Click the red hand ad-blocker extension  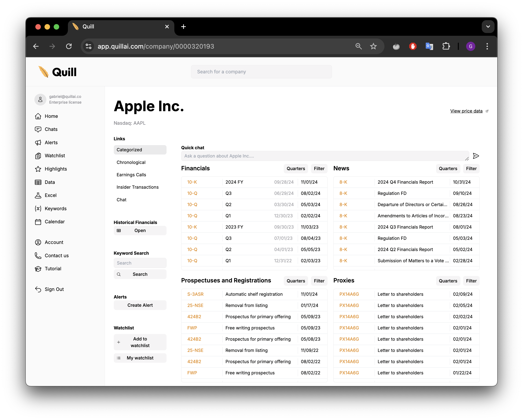(x=413, y=46)
